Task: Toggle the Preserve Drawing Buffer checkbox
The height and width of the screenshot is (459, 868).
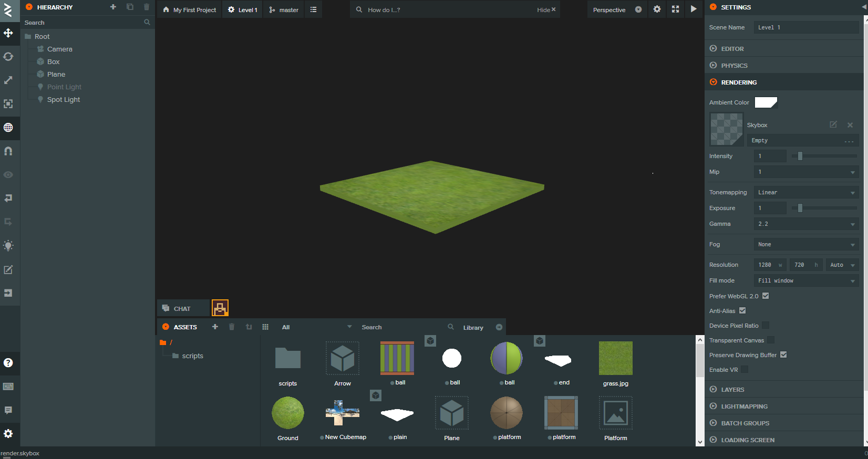Action: click(783, 354)
